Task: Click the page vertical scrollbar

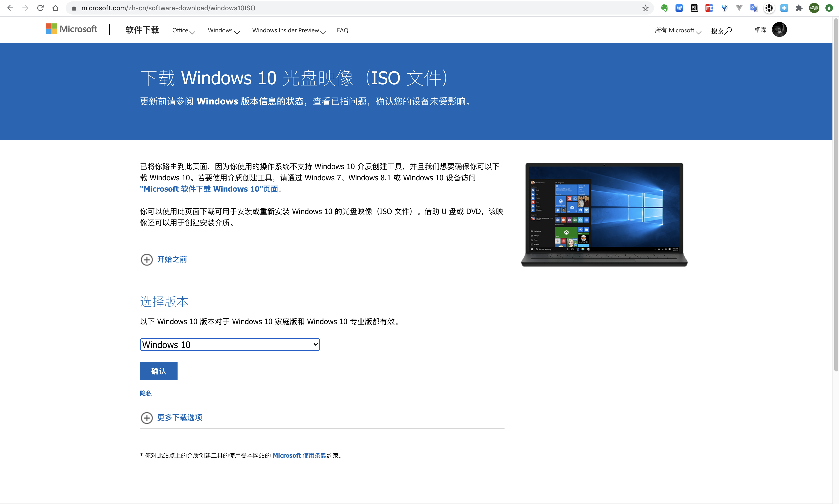Action: pos(835,195)
